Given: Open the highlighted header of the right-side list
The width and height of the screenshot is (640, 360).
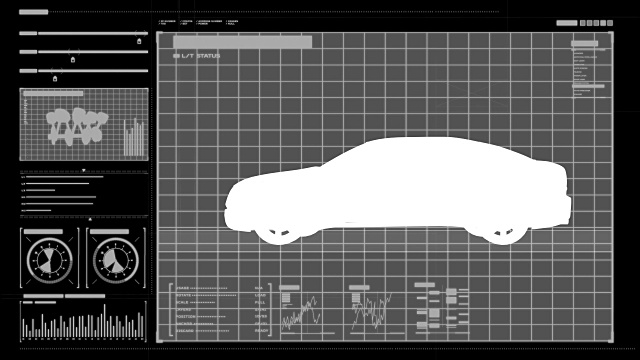Looking at the screenshot, I should pos(584,43).
